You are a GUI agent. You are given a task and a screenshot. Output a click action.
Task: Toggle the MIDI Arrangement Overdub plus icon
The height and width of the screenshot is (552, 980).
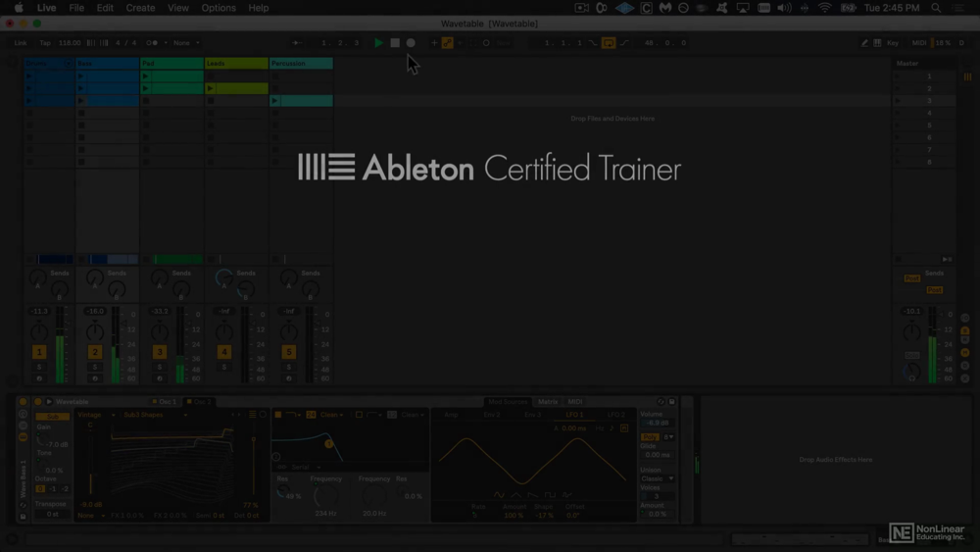tap(434, 43)
